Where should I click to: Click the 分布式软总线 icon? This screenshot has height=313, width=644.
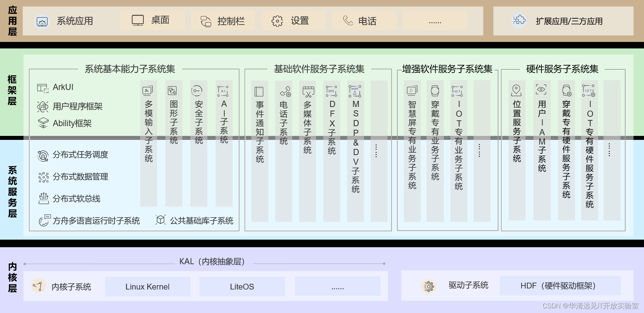click(44, 198)
